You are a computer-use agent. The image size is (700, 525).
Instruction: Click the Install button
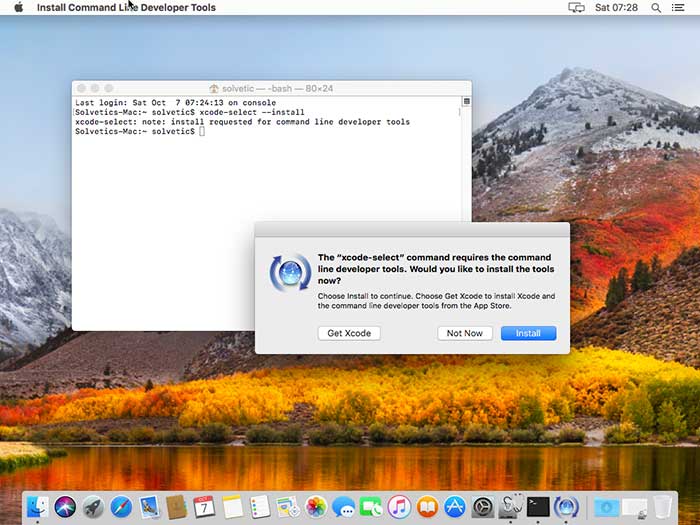click(528, 333)
